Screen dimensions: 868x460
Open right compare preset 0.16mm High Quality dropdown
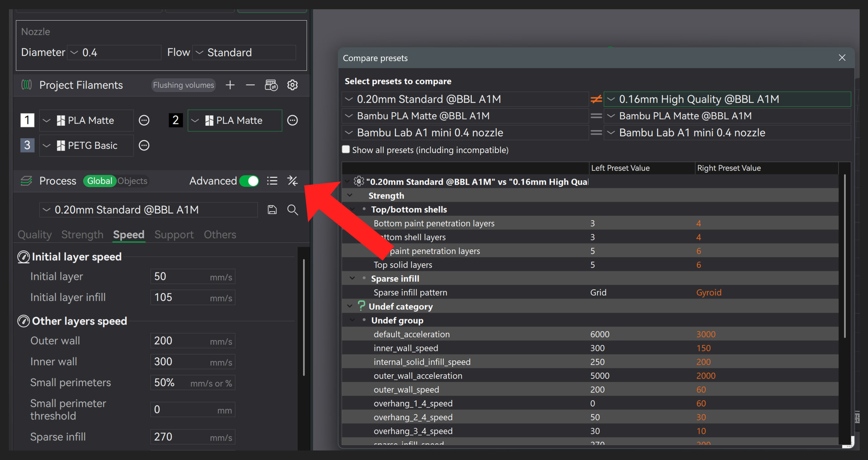pyautogui.click(x=727, y=99)
